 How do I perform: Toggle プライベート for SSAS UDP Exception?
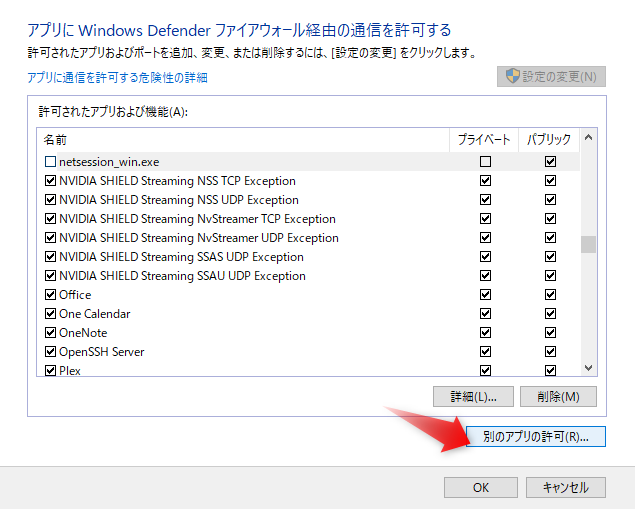[485, 257]
